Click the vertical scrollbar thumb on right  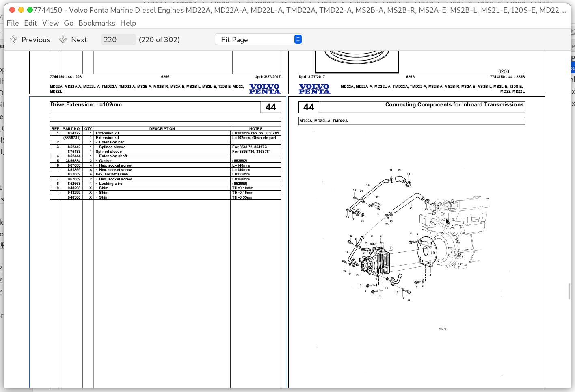coord(569,291)
